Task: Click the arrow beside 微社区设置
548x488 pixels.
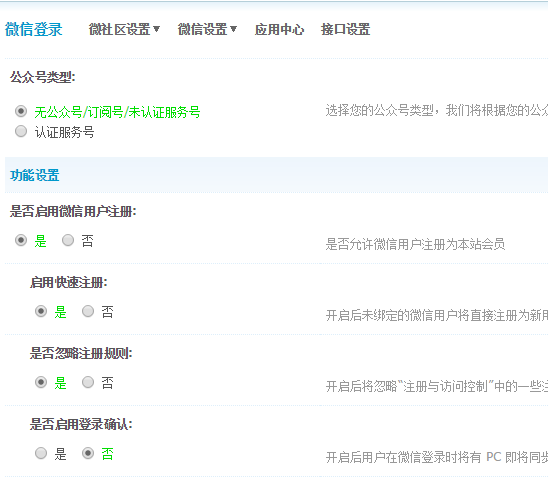Action: coord(157,29)
